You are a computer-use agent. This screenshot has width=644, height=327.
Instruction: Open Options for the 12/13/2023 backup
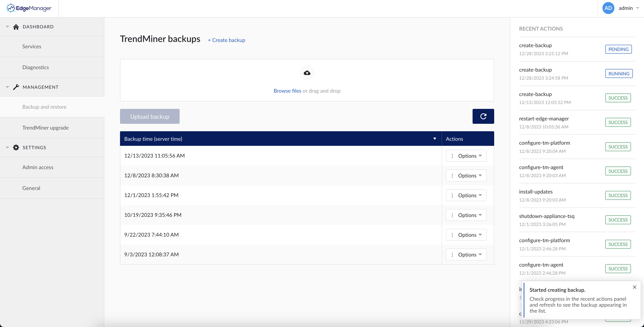coord(466,155)
